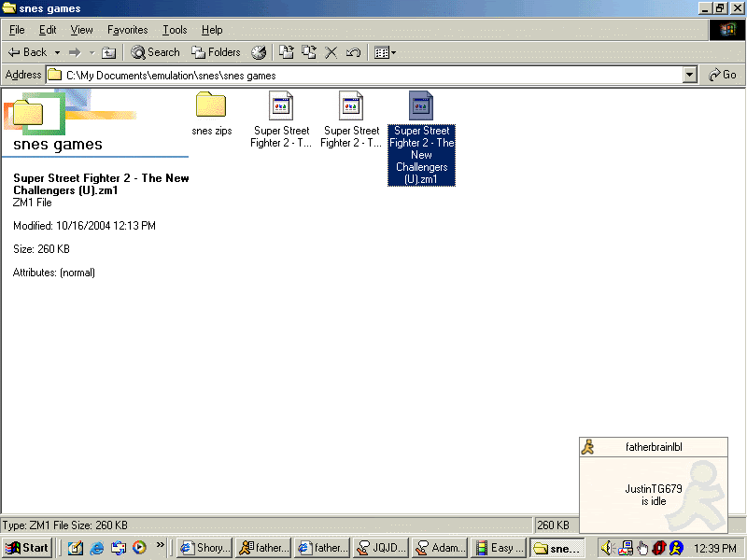Click the red tray icon
This screenshot has width=747, height=560.
click(x=659, y=548)
